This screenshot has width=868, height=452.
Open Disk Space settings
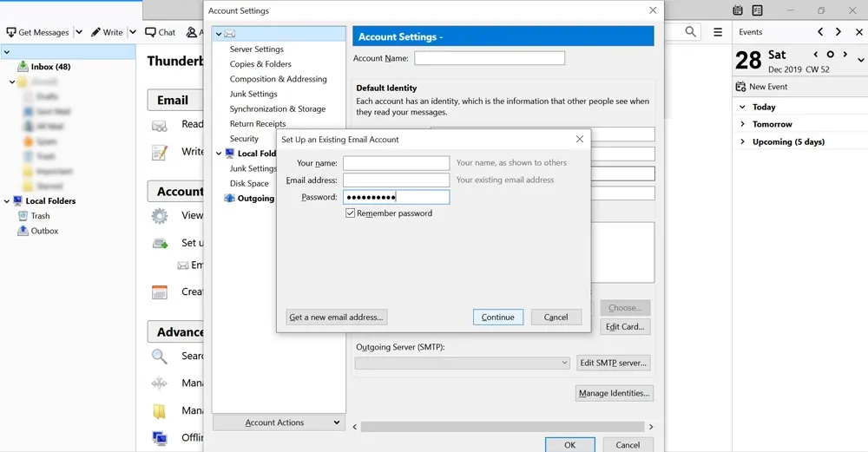249,184
